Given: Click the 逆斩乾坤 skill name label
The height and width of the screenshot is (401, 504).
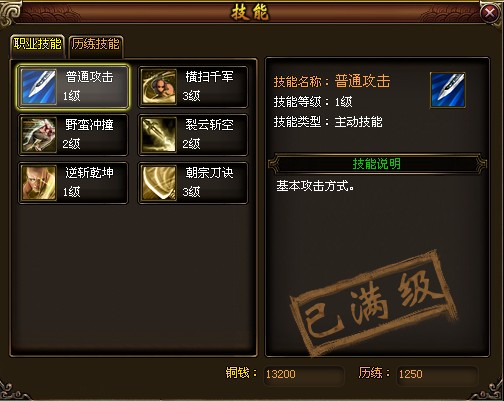Looking at the screenshot, I should pyautogui.click(x=89, y=173).
